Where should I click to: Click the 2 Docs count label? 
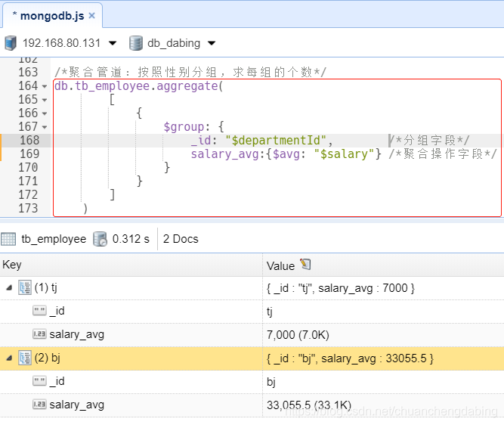pyautogui.click(x=181, y=239)
